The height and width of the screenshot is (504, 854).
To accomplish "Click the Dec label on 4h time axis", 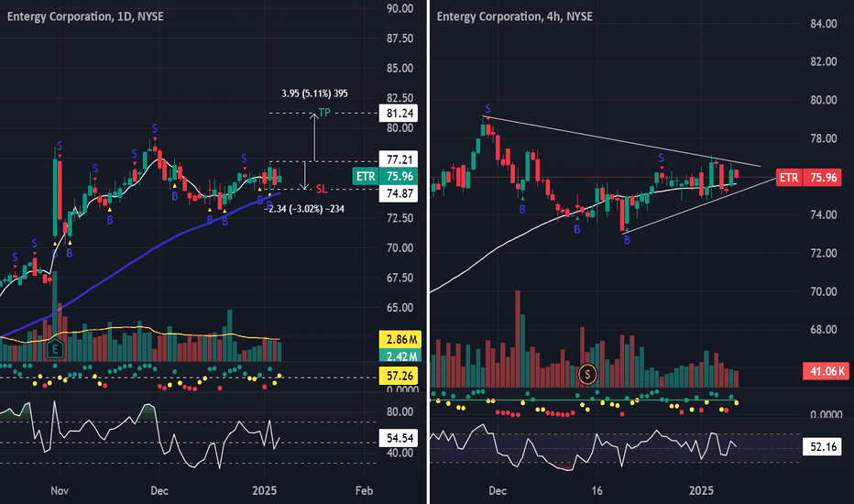I will 498,491.
